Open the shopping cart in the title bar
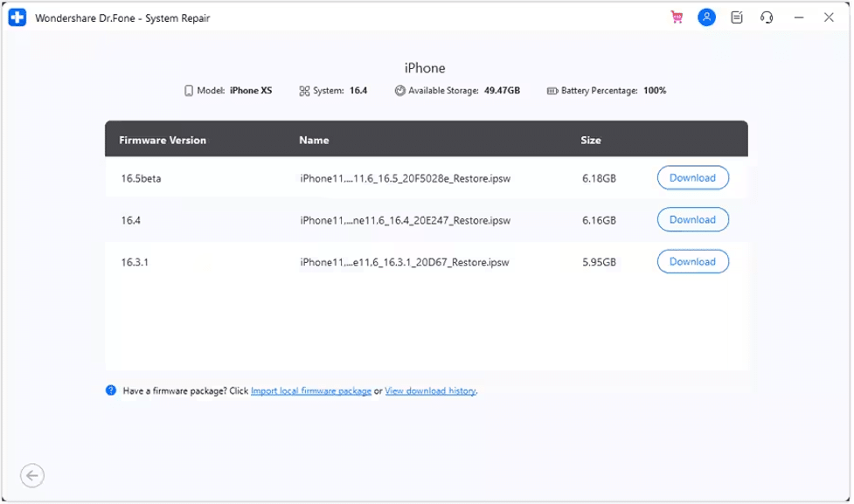854x504 pixels. pos(677,16)
